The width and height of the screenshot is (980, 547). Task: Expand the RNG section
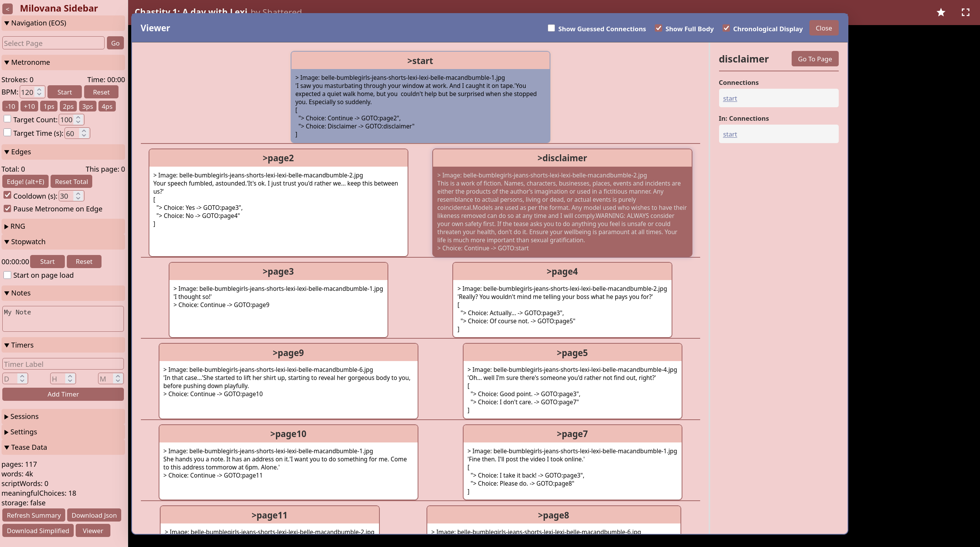tap(63, 226)
